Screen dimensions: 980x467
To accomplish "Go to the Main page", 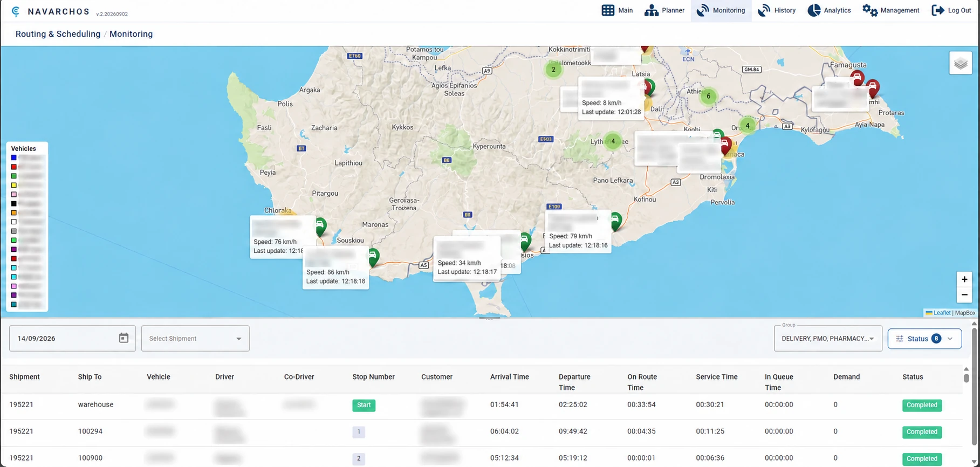I will pyautogui.click(x=617, y=10).
